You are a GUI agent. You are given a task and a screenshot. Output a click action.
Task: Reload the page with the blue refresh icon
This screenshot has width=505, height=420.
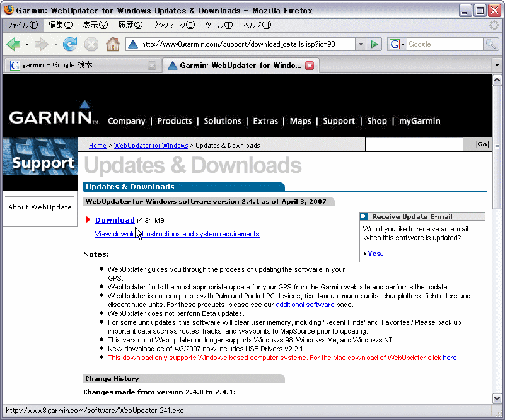click(x=70, y=44)
